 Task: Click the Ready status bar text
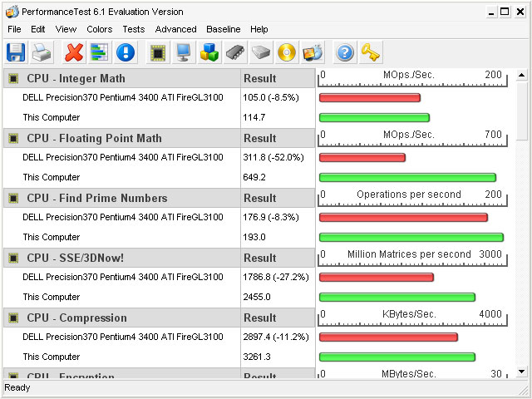pyautogui.click(x=17, y=387)
